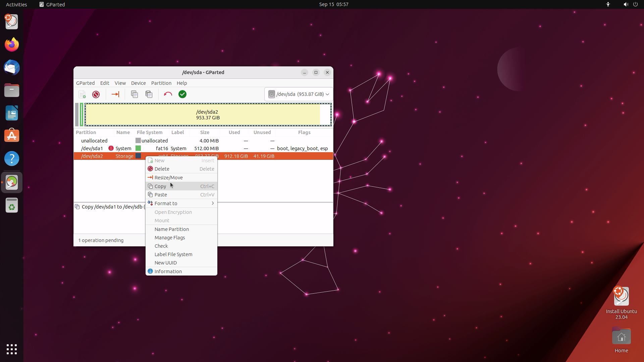
Task: Select the /dev/sda1 partition row
Action: [203, 148]
